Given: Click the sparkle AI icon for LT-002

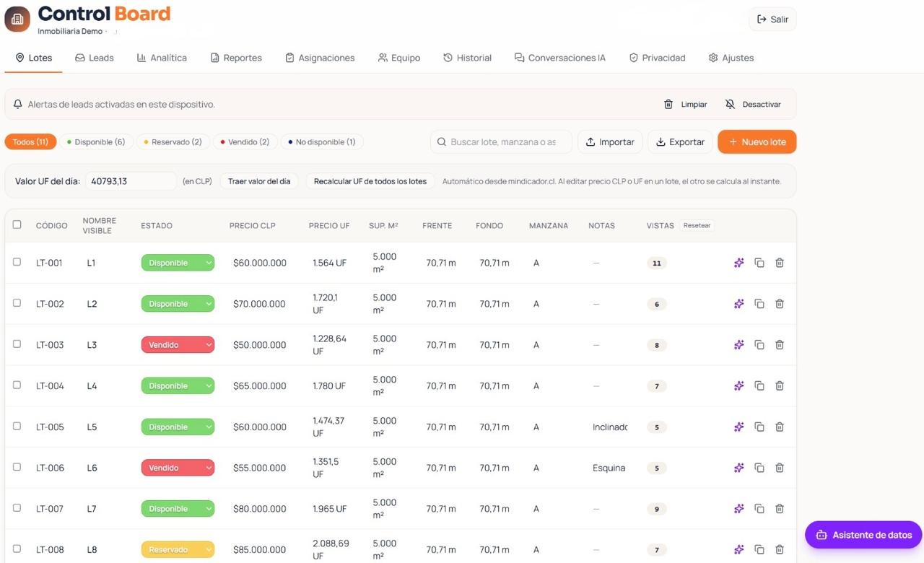Looking at the screenshot, I should coord(738,304).
